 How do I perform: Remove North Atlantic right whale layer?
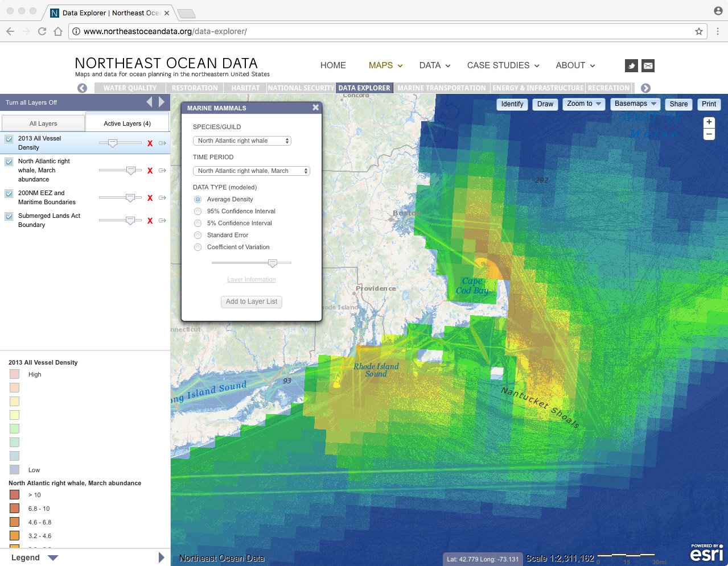click(x=150, y=171)
